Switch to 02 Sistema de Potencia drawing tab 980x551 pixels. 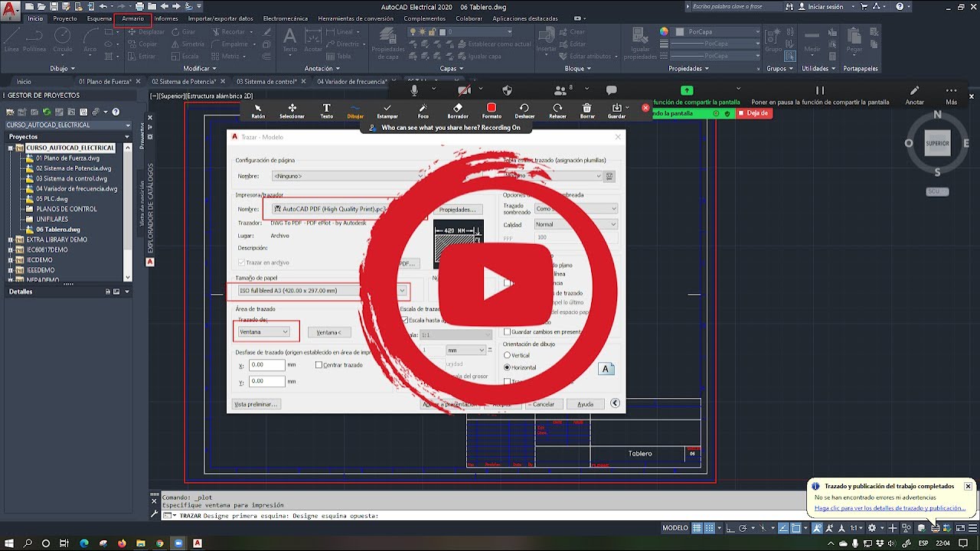(x=184, y=81)
